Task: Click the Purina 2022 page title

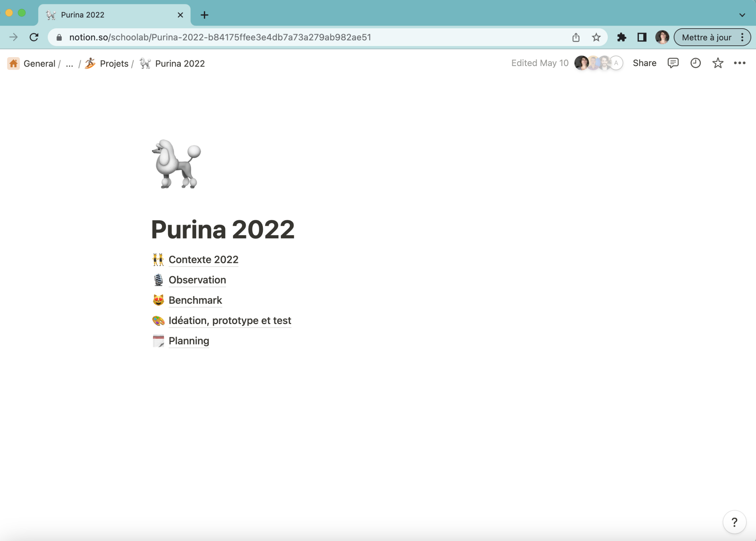Action: (x=223, y=229)
